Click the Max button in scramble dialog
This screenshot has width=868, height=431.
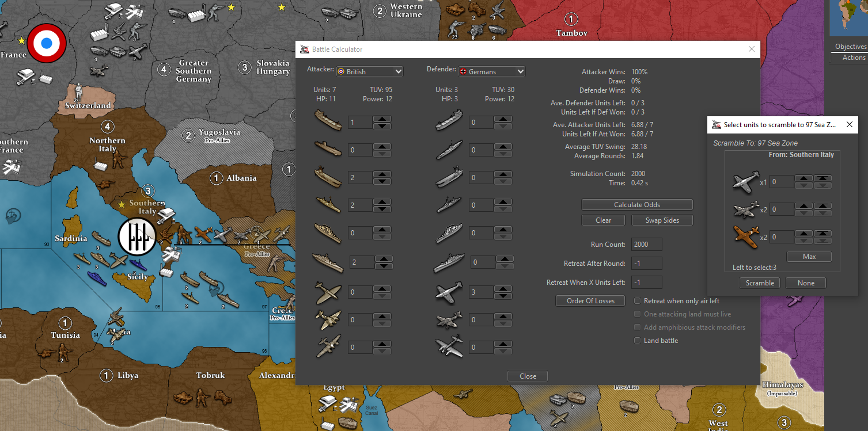809,257
